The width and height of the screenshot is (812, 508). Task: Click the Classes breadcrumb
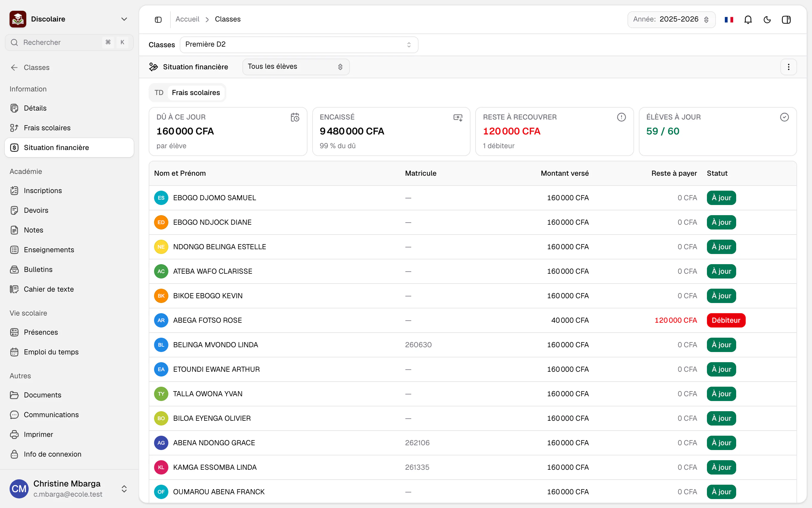click(228, 19)
